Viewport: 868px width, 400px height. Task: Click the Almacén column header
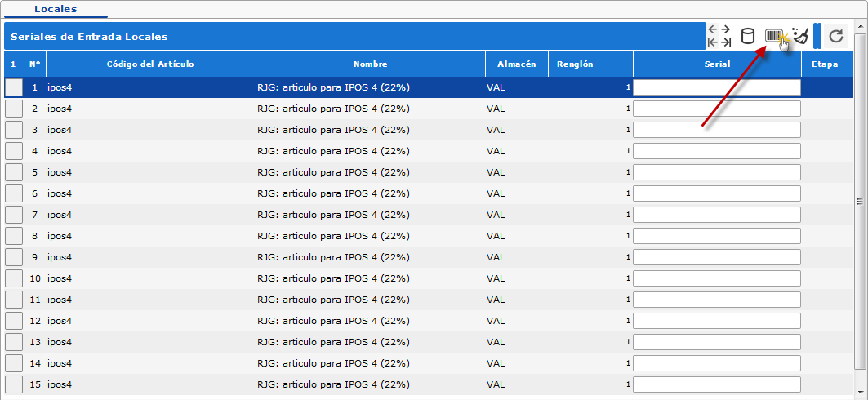pos(517,64)
